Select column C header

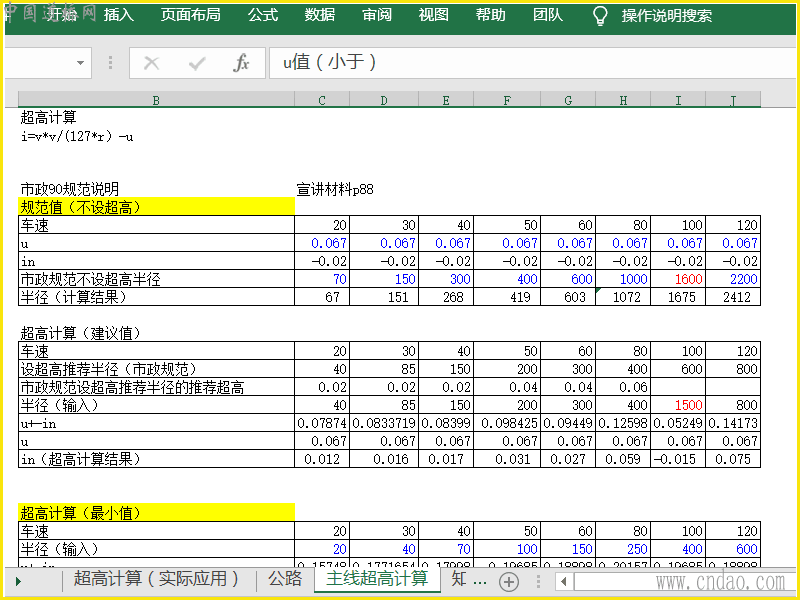322,99
